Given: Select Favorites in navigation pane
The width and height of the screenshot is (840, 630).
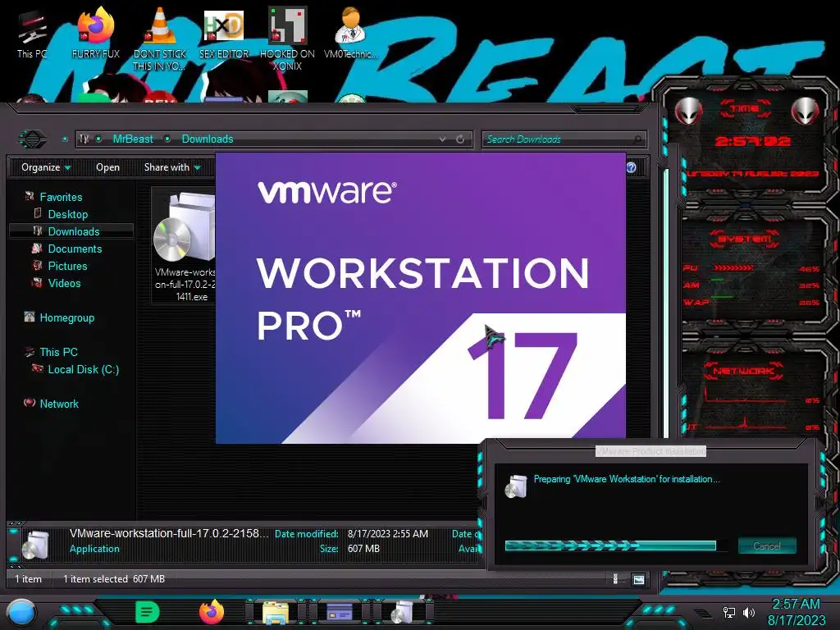Looking at the screenshot, I should 61,197.
